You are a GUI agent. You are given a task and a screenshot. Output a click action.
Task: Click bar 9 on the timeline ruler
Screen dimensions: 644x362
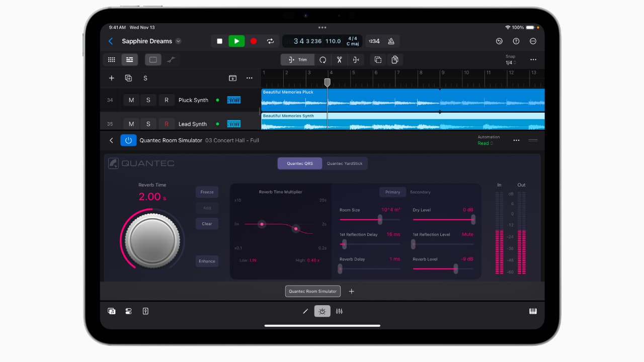443,72
